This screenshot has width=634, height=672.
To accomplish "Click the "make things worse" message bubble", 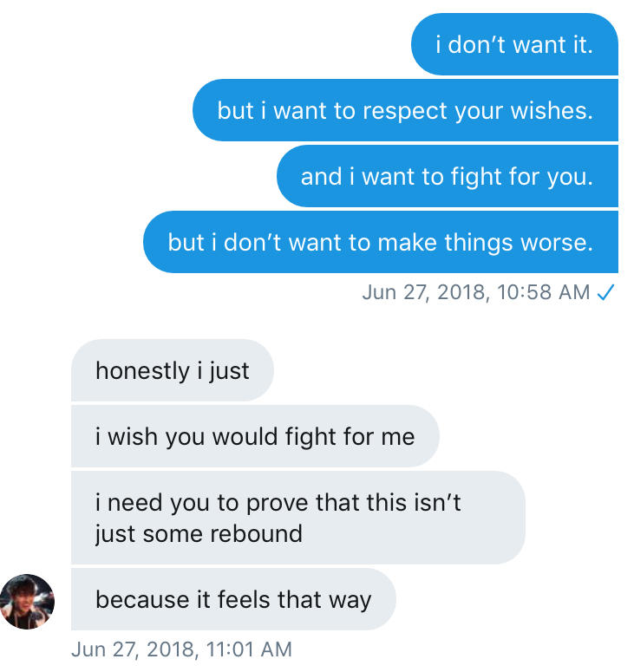I will (380, 242).
